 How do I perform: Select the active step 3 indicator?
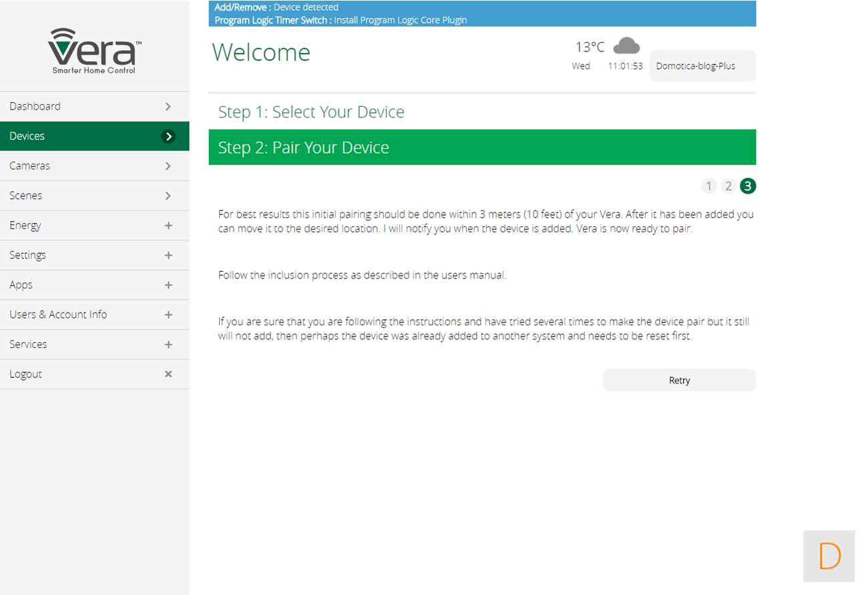748,186
